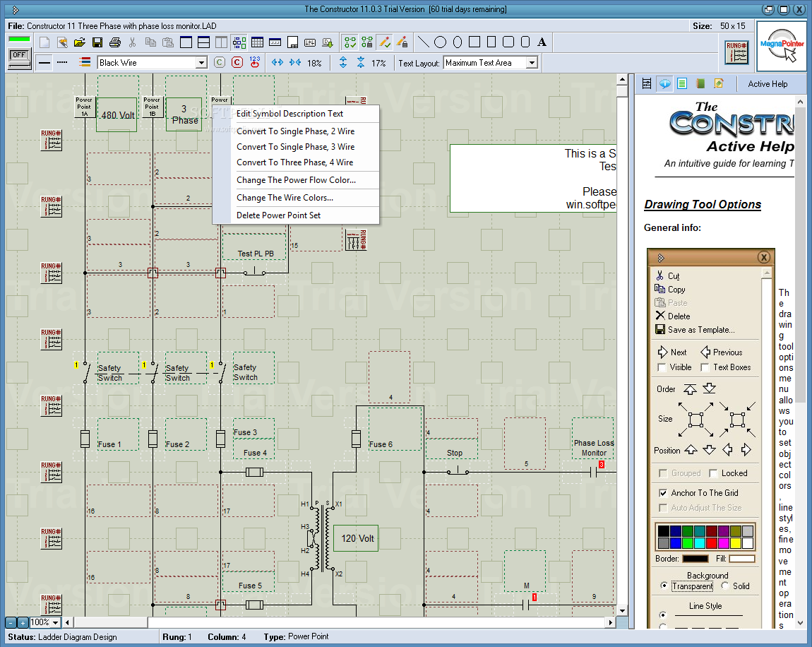Viewport: 812px width, 647px height.
Task: Click Save as Template... in help panel
Action: pos(695,329)
